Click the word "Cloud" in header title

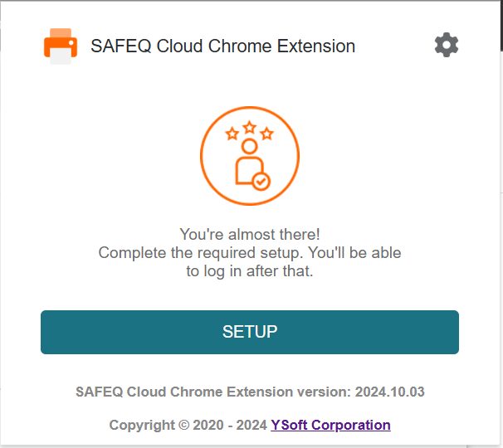tap(179, 46)
